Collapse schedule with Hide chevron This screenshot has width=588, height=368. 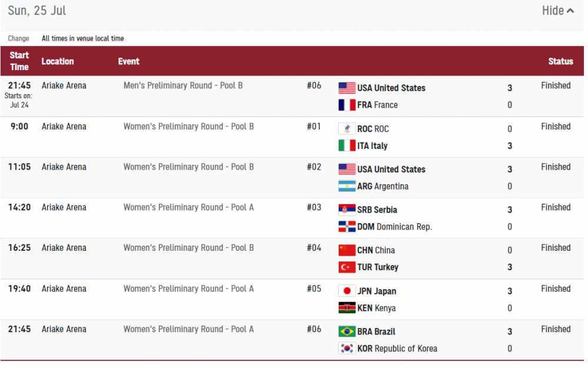coord(557,11)
